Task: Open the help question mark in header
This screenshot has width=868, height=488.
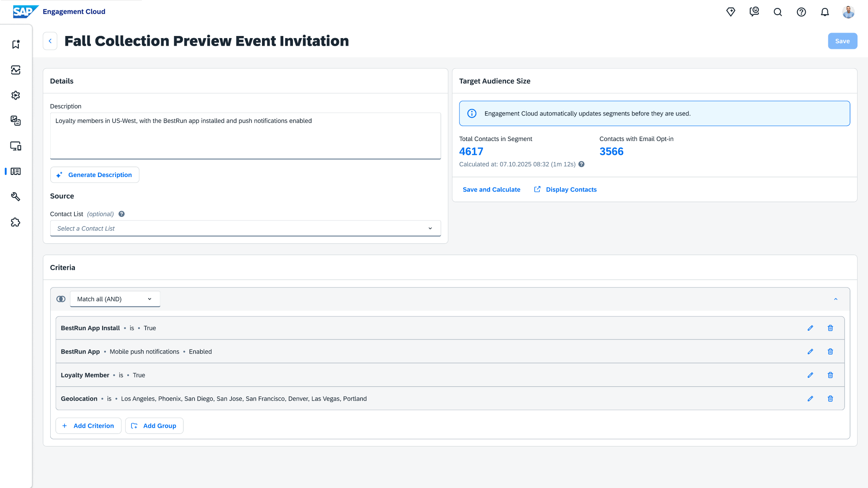Action: coord(801,12)
